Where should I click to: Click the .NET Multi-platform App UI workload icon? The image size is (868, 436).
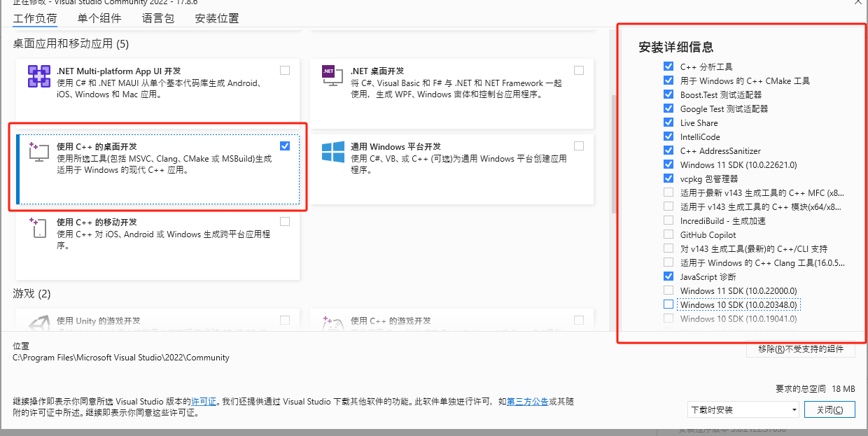(x=38, y=76)
